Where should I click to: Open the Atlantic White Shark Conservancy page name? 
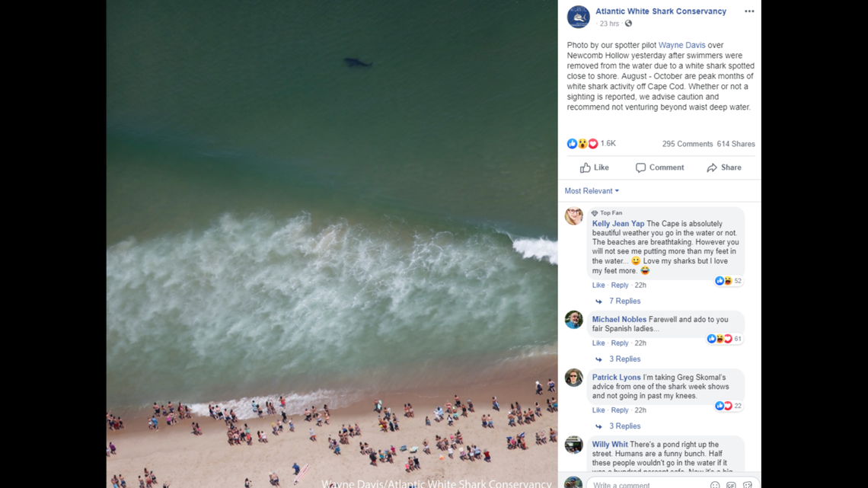coord(661,11)
